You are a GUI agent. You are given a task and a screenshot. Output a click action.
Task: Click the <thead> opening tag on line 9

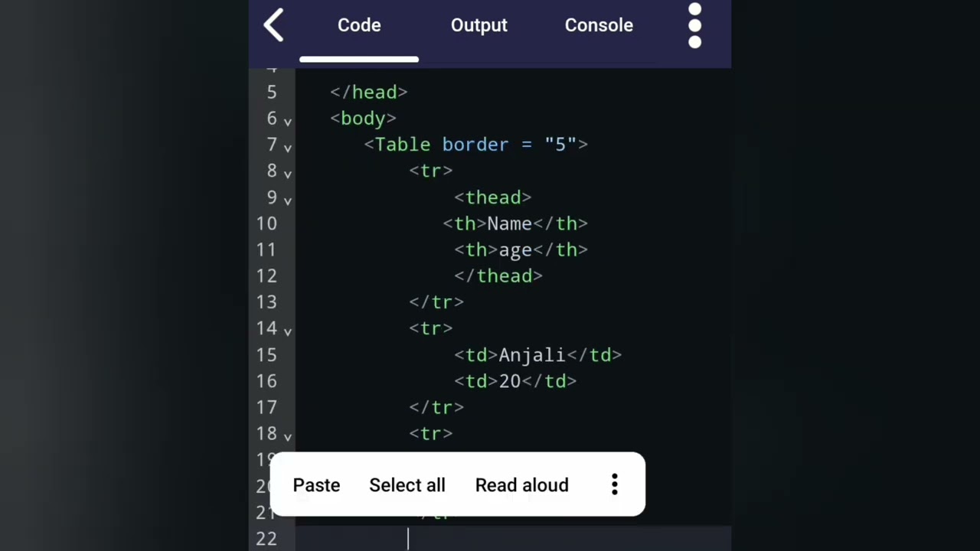(493, 197)
